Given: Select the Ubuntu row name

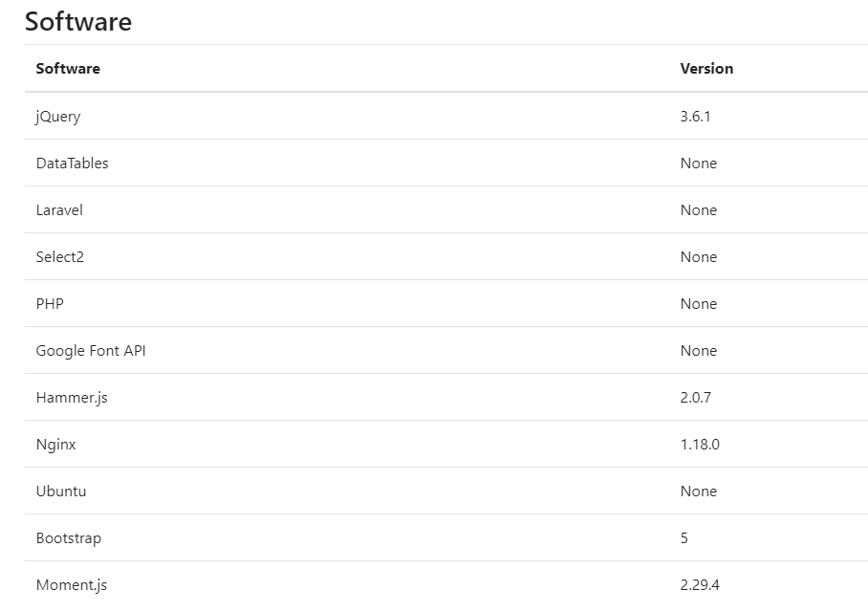Looking at the screenshot, I should pyautogui.click(x=61, y=492).
